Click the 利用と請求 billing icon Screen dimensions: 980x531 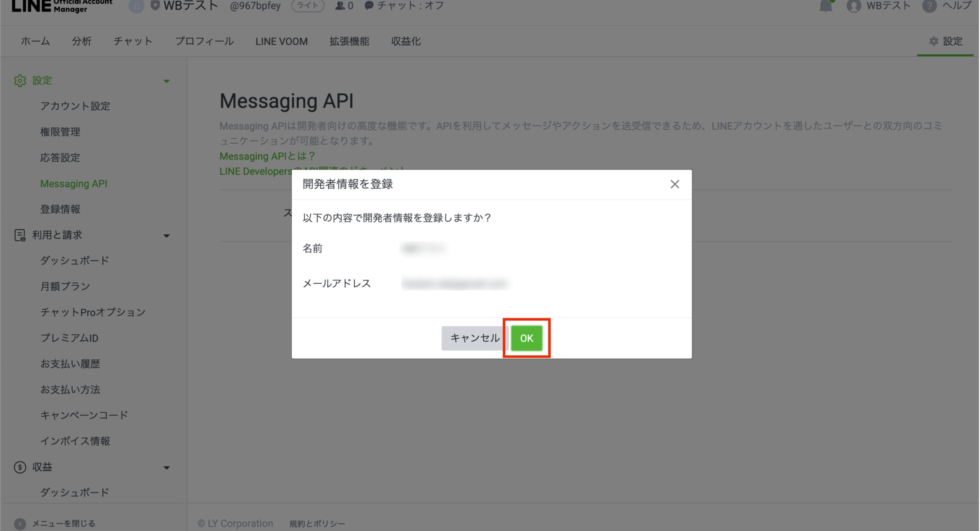[x=20, y=235]
